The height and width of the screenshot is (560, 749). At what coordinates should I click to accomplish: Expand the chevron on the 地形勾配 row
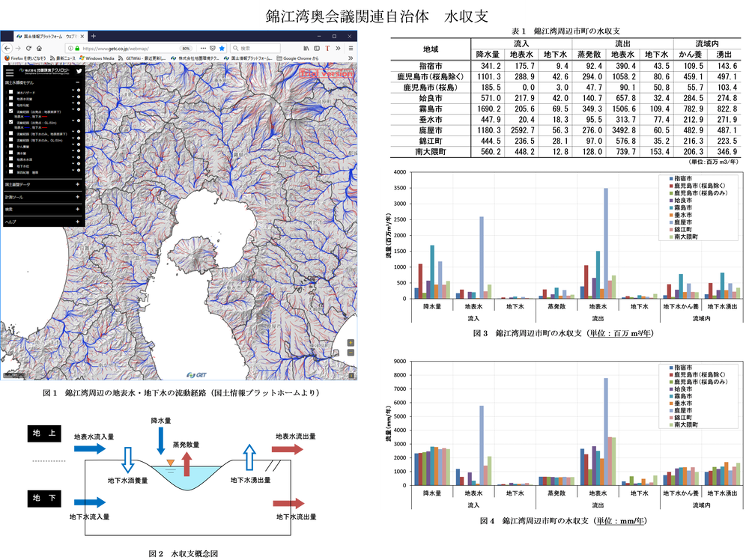(73, 103)
